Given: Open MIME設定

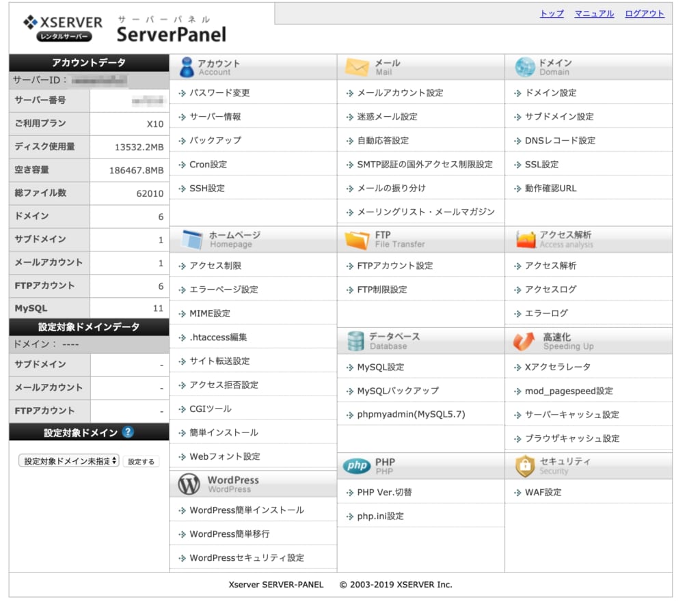Looking at the screenshot, I should [210, 314].
